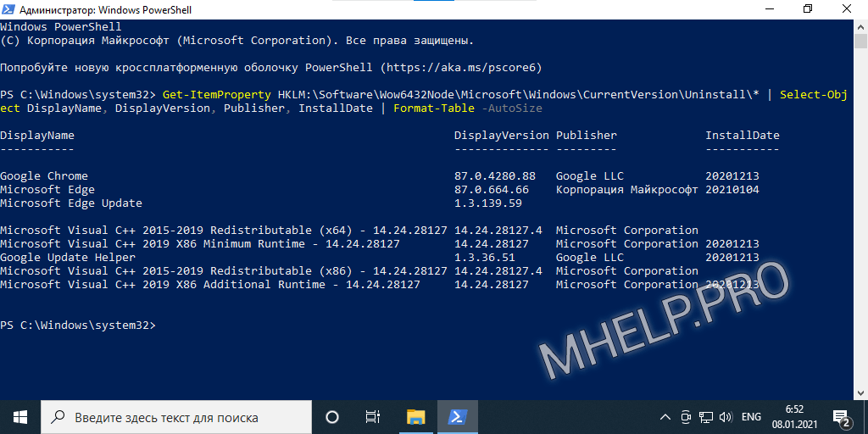Open the notification center icon
Screen dimensions: 868x434
coord(841,417)
